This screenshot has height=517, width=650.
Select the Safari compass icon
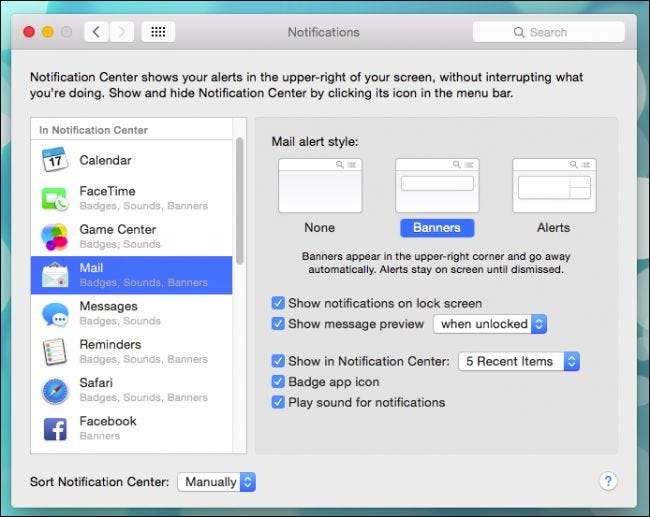coord(54,389)
